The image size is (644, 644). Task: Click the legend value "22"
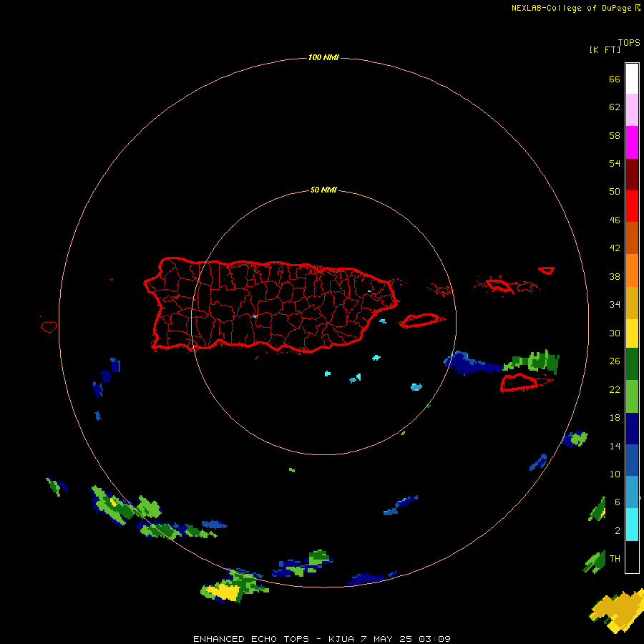[615, 389]
